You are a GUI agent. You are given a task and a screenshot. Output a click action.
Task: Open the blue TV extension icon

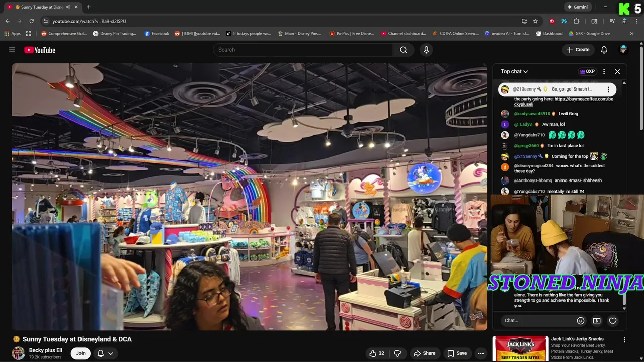(x=564, y=21)
